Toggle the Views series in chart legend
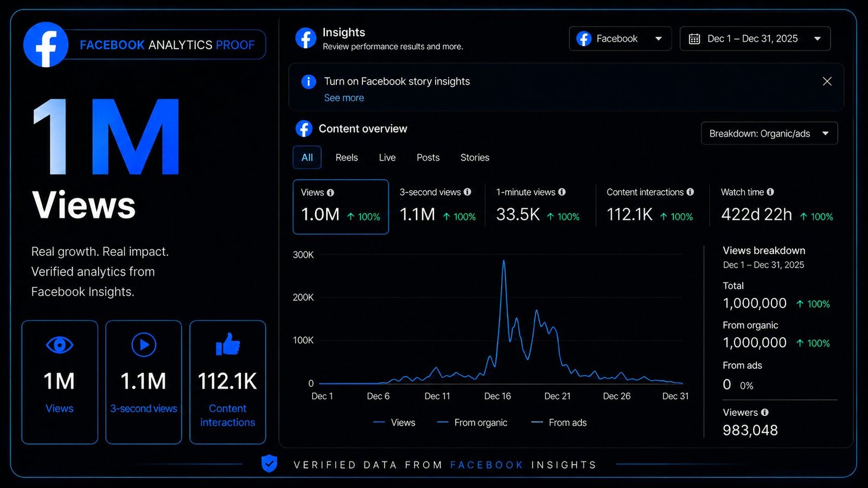The width and height of the screenshot is (868, 488). pyautogui.click(x=394, y=422)
